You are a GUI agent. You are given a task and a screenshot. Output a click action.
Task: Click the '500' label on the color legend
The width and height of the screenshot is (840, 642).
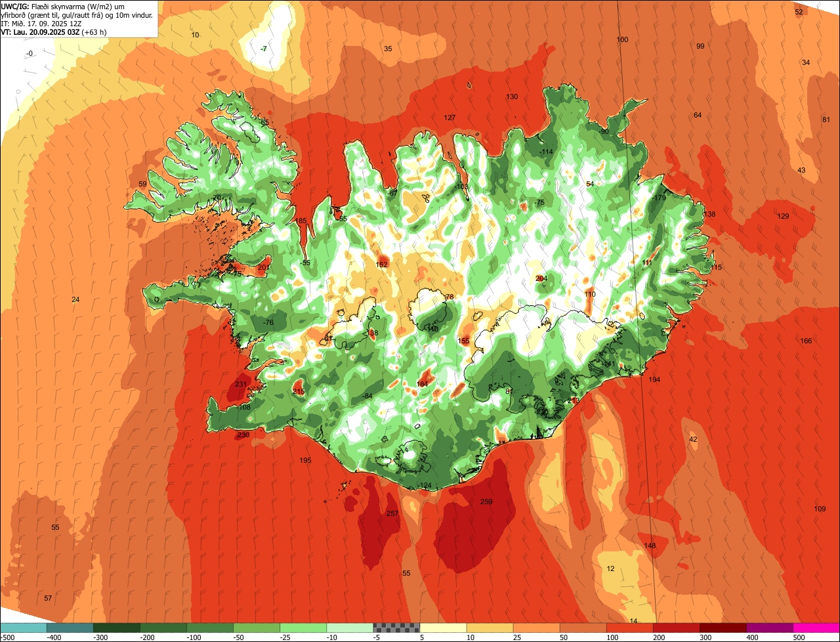(x=799, y=637)
